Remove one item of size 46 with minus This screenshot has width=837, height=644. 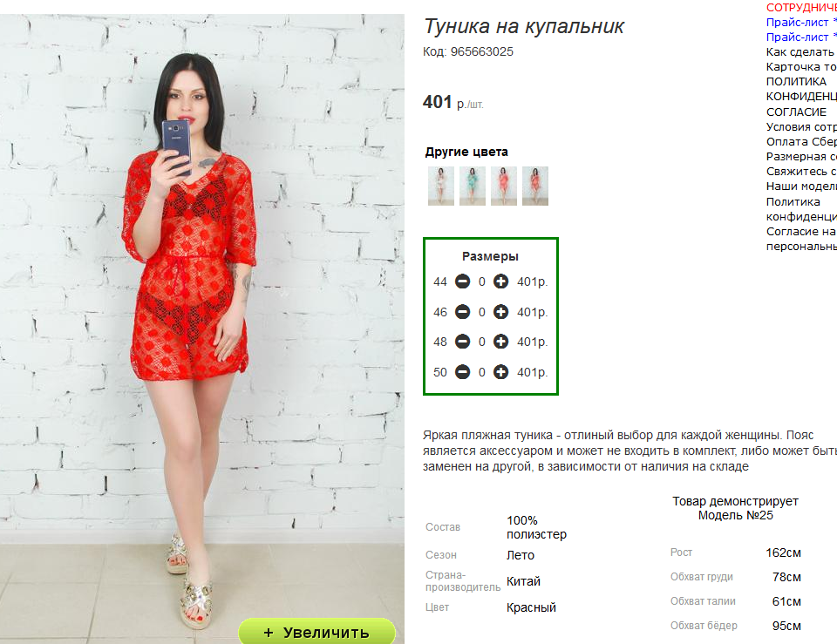click(462, 312)
